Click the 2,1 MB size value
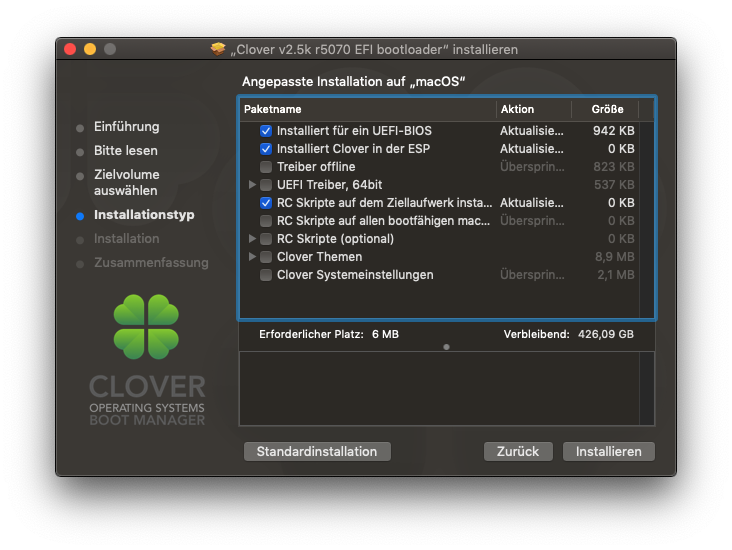The image size is (732, 550). [x=615, y=275]
